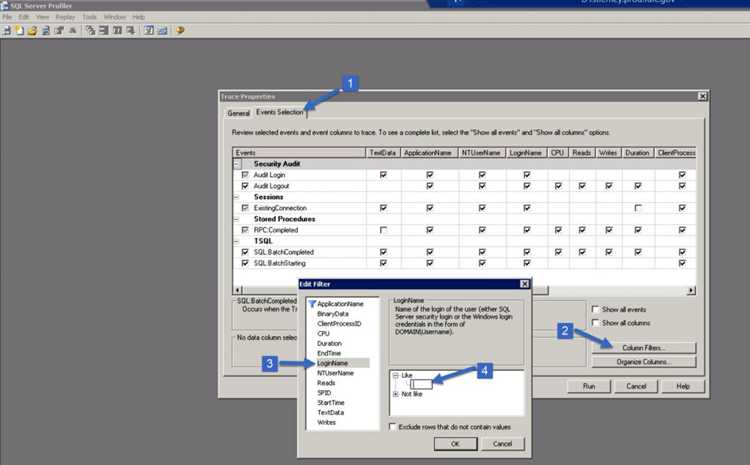Image resolution: width=750 pixels, height=465 pixels.
Task: Select Duration in the filter column list
Action: click(x=331, y=342)
